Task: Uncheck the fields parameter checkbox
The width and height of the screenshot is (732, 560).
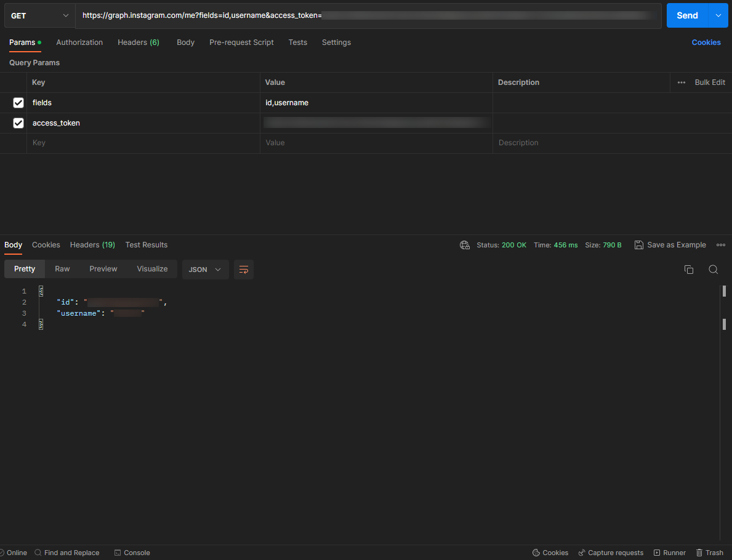Action: click(x=18, y=103)
